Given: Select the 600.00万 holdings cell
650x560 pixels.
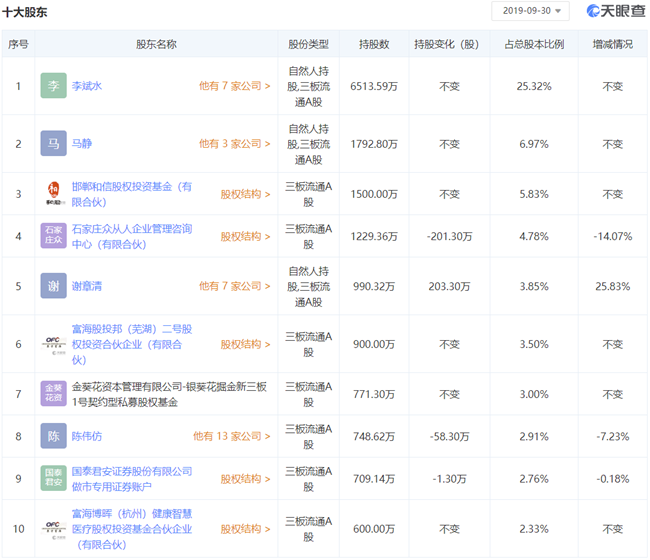Looking at the screenshot, I should point(374,529).
